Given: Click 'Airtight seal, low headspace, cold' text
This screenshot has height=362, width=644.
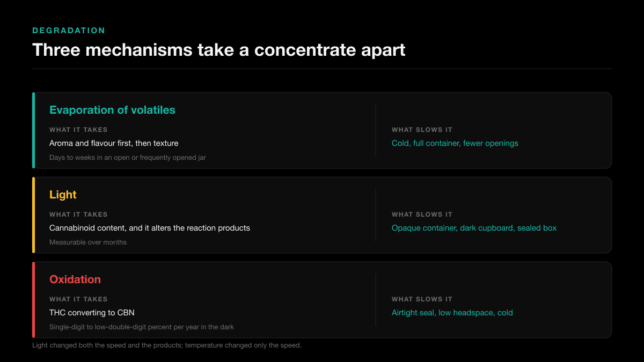Looking at the screenshot, I should [x=452, y=313].
